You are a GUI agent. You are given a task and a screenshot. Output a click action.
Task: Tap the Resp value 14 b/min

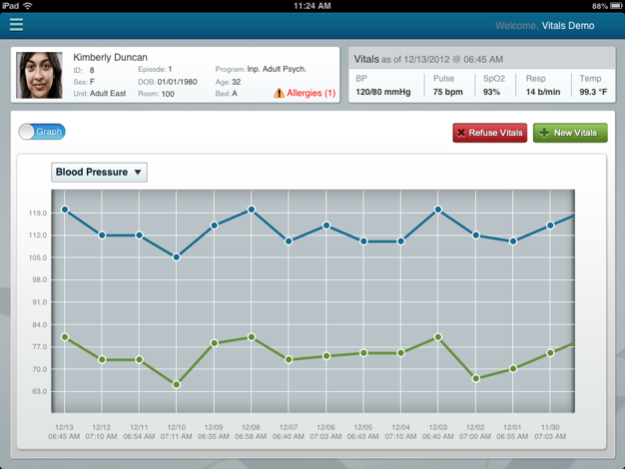coord(543,92)
